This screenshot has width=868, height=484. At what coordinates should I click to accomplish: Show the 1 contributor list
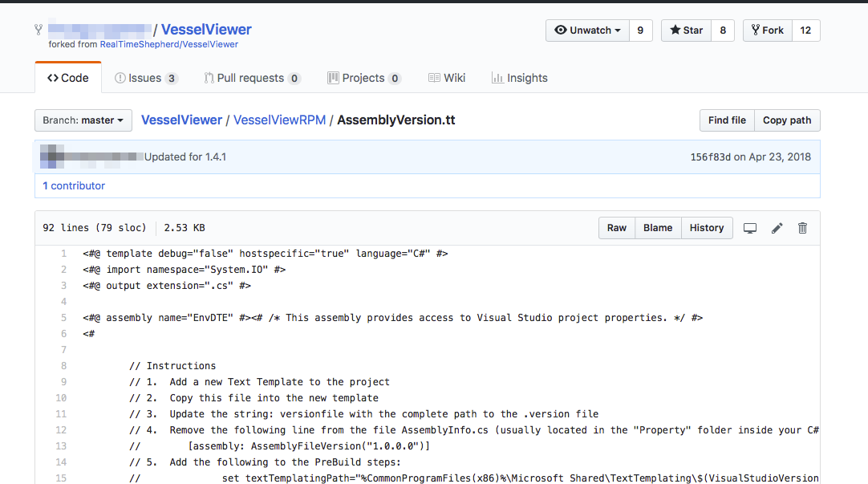[x=74, y=186]
